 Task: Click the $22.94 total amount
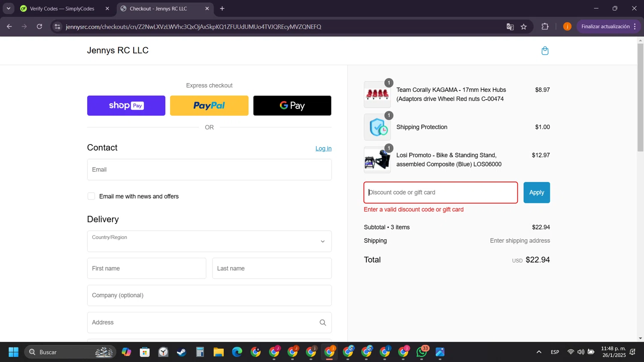point(538,260)
